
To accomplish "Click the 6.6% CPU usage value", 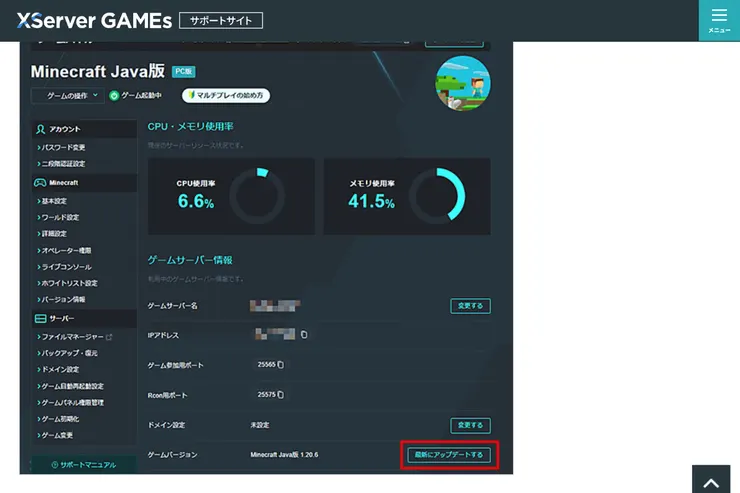I will [196, 201].
